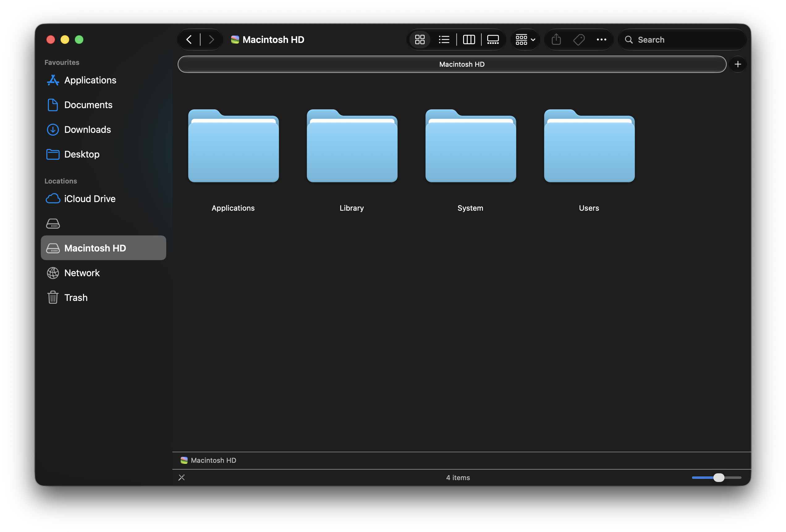Click the Search field
This screenshot has width=786, height=532.
[682, 40]
